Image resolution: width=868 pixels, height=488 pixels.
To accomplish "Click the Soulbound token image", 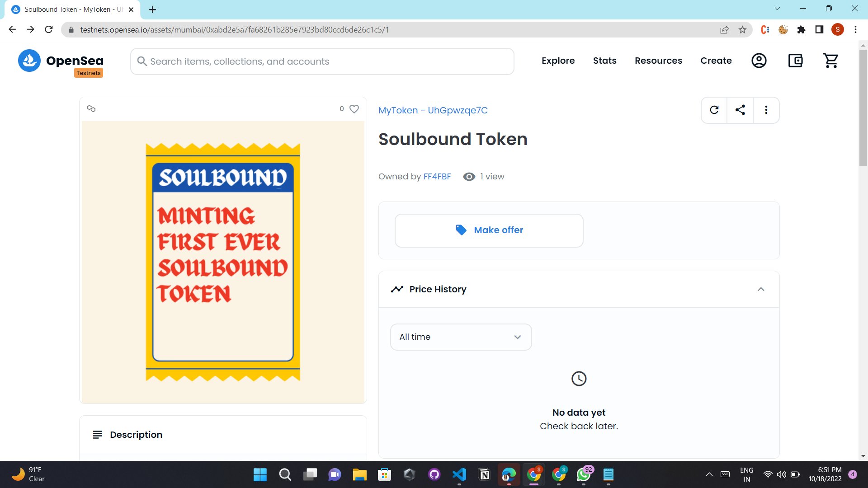I will click(x=223, y=262).
